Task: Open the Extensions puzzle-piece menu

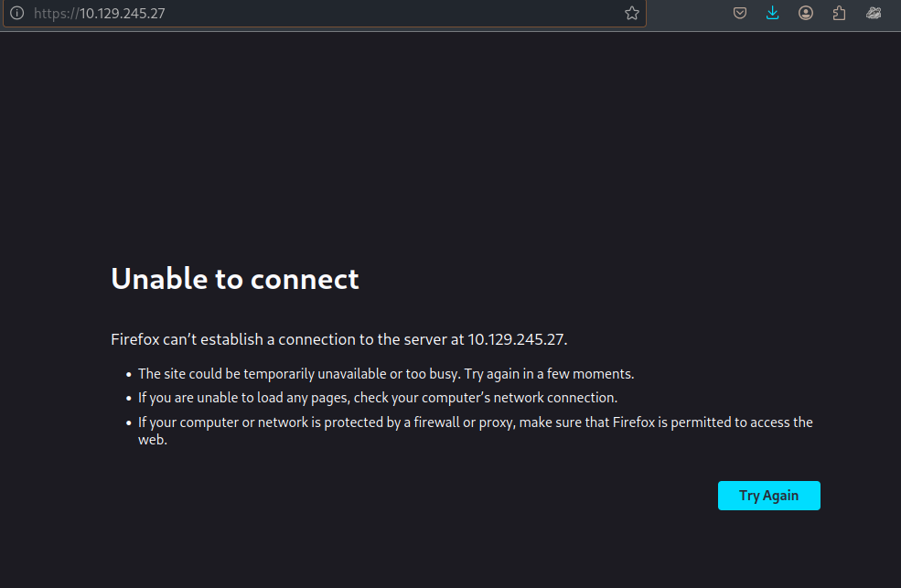Action: coord(839,13)
